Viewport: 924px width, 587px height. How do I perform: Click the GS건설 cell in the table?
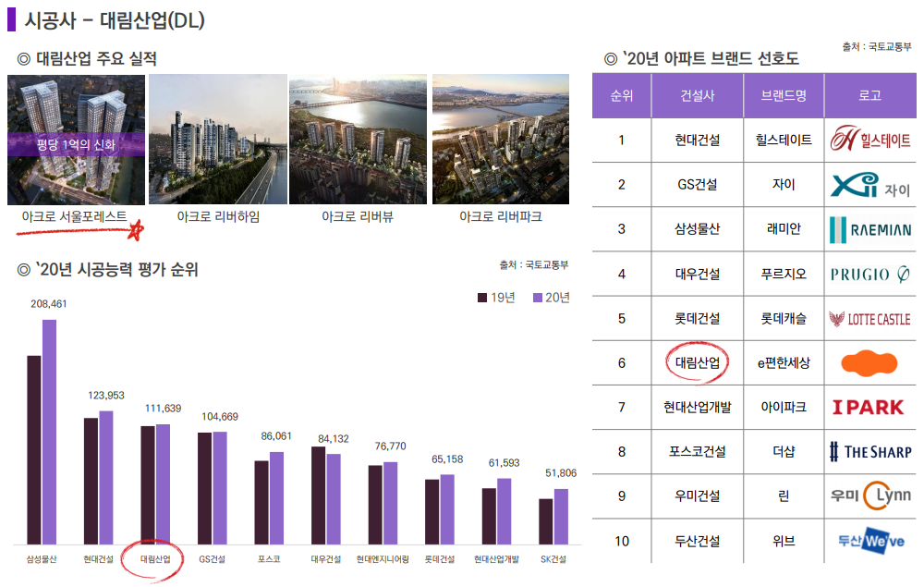click(697, 185)
